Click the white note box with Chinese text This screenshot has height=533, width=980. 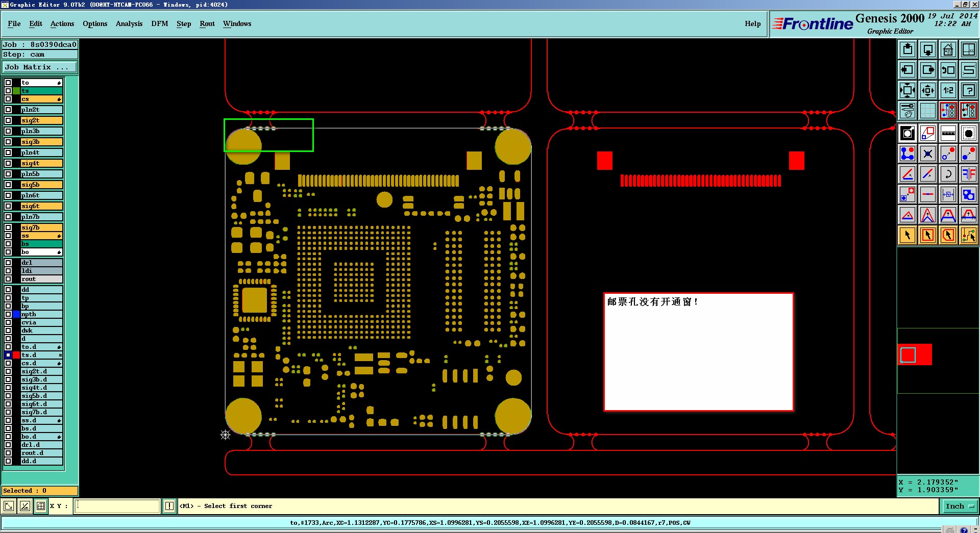tap(699, 352)
